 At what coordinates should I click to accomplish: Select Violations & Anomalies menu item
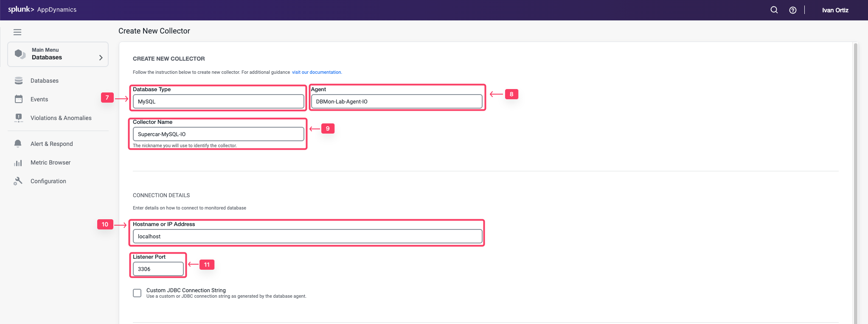coord(61,118)
